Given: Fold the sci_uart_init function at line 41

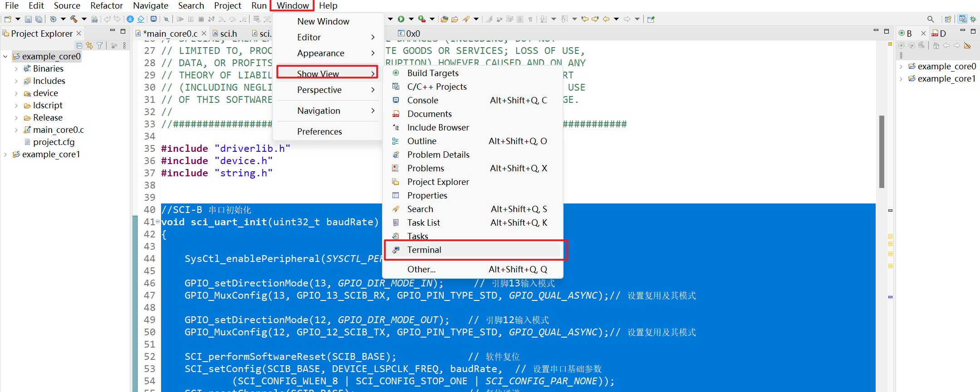Looking at the screenshot, I should point(157,222).
